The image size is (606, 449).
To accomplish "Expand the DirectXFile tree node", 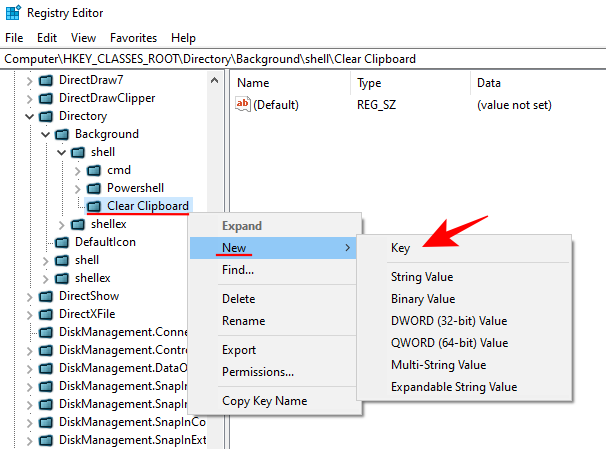I will click(x=29, y=314).
